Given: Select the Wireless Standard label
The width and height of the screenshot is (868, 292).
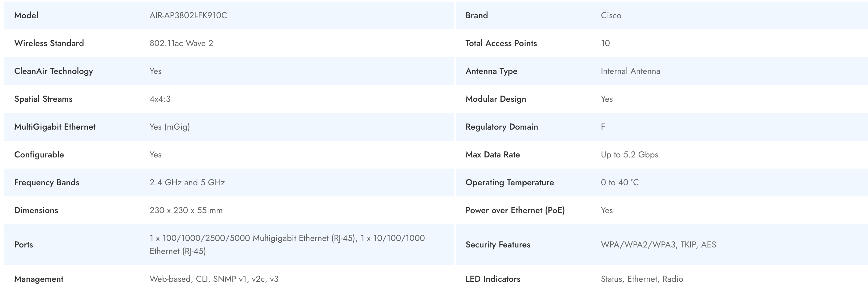Looking at the screenshot, I should [x=49, y=43].
